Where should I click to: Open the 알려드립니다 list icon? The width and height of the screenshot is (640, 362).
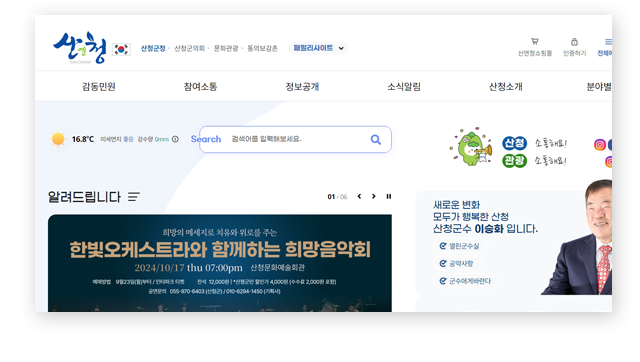(133, 197)
